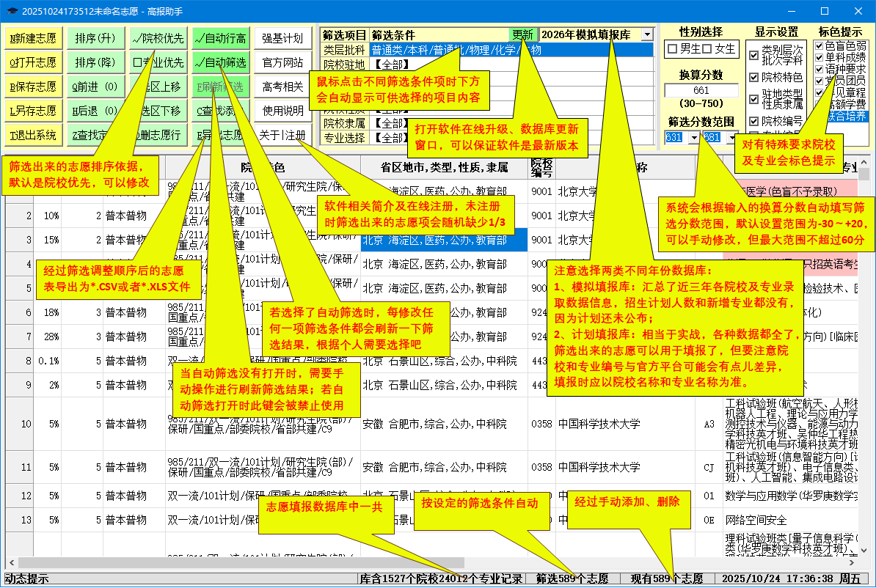Screen dimensions: 876x588
Task: Exit via the 退出系统 button
Action: 33,135
